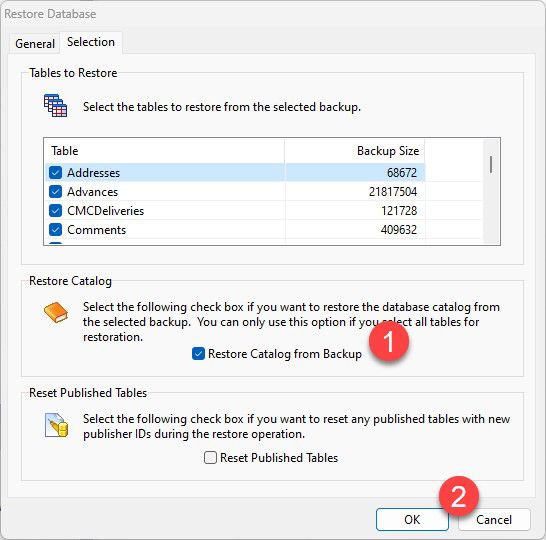Disable Restore Catalog from Backup checkbox
Viewport: 546px width, 540px height.
click(198, 354)
